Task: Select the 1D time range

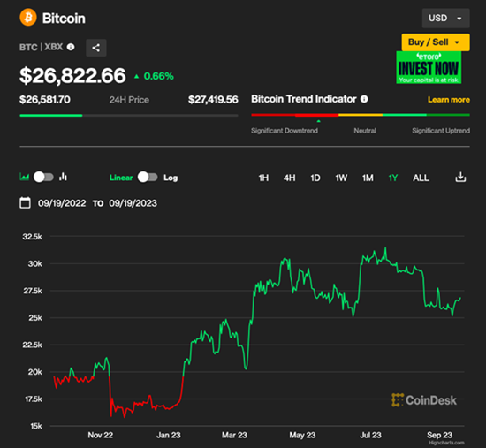Action: coord(315,178)
